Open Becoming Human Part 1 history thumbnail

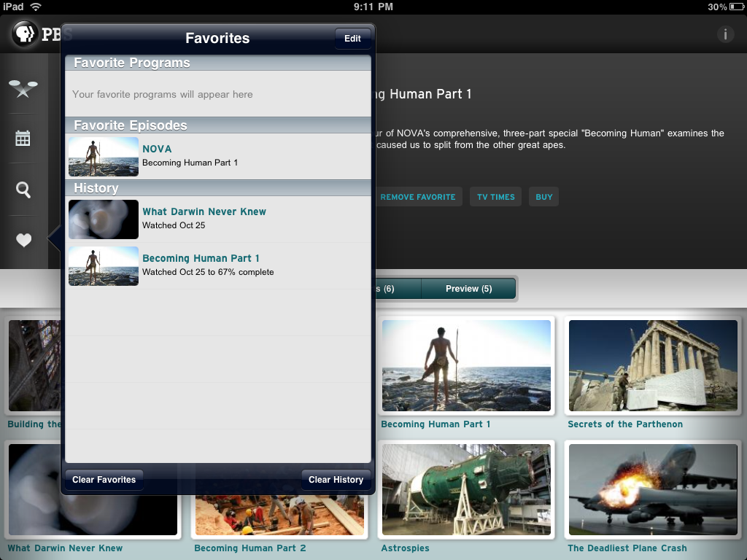point(104,266)
